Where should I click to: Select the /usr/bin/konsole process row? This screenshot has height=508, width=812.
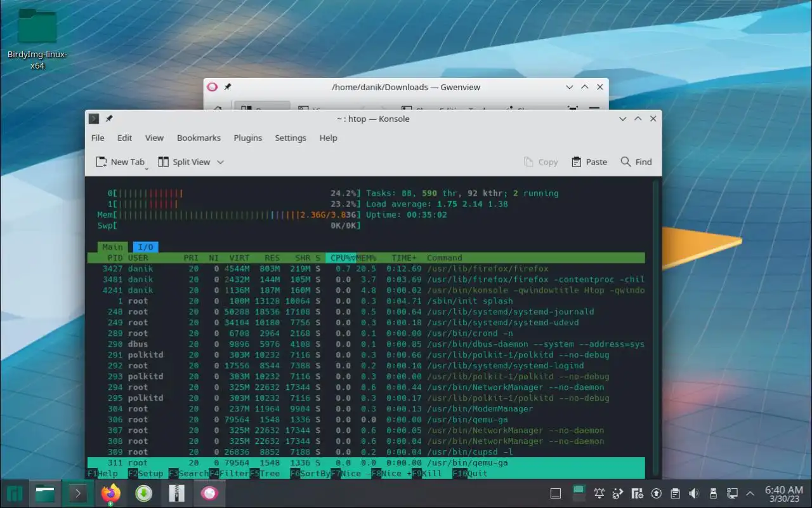coord(366,290)
